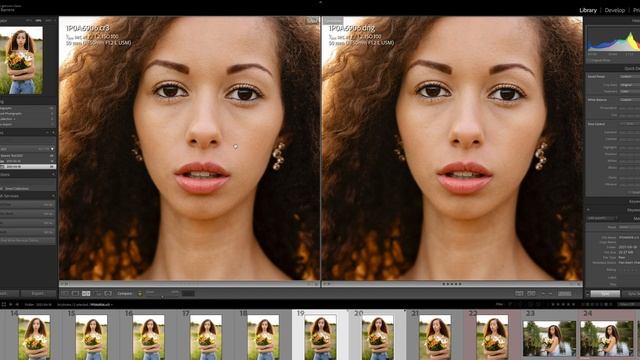
Task: Select the highlighted Compare view icon
Action: click(x=86, y=293)
